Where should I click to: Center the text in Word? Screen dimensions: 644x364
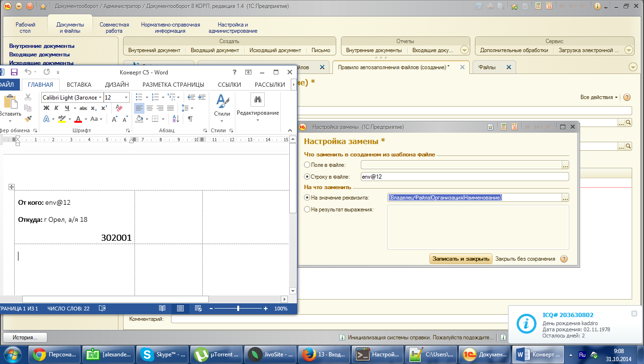(x=150, y=108)
